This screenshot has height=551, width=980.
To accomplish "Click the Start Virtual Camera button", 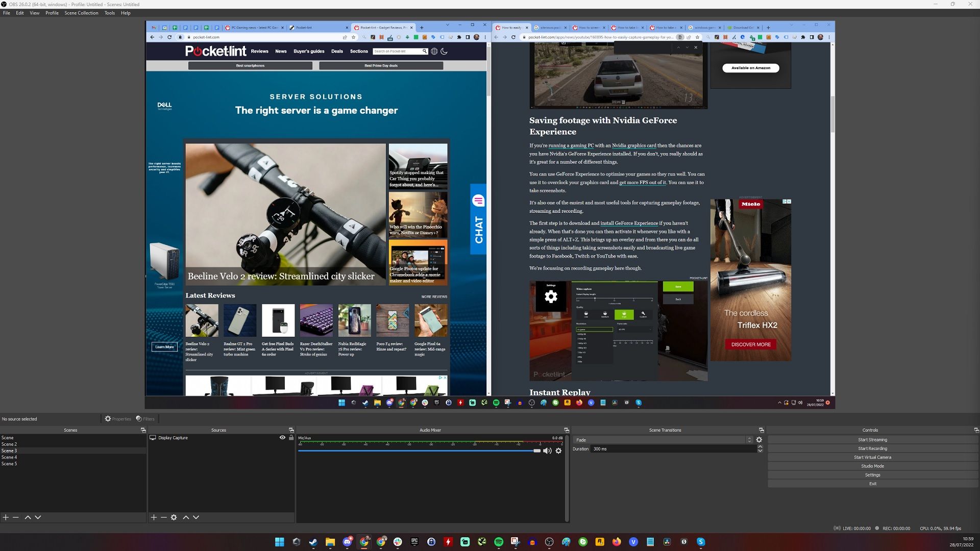I will click(x=872, y=457).
